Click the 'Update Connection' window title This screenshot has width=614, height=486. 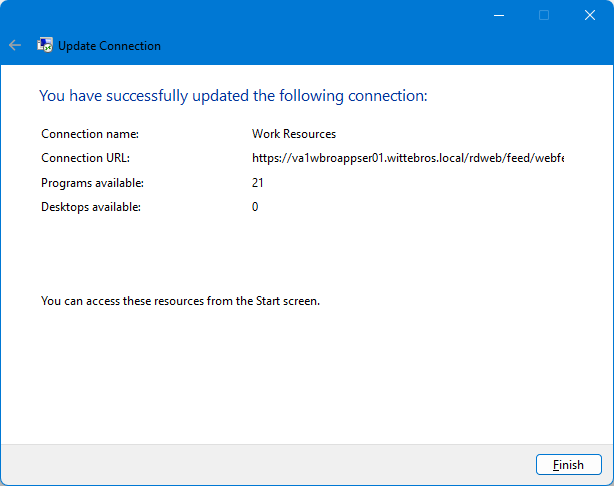[x=109, y=46]
